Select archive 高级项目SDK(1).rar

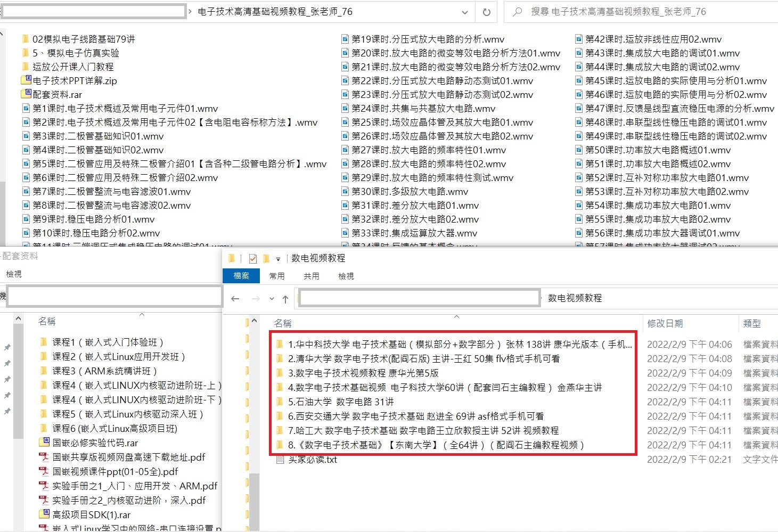click(x=85, y=514)
